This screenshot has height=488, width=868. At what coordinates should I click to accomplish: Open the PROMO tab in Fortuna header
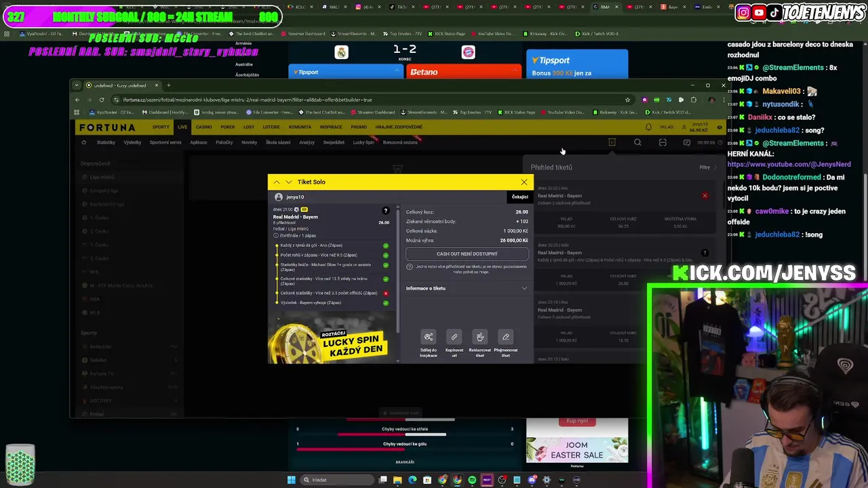click(x=359, y=127)
